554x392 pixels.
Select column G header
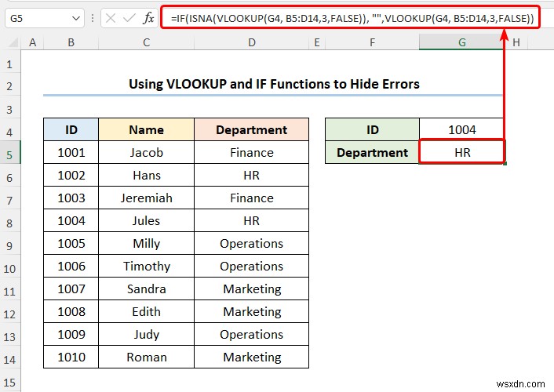[461, 43]
